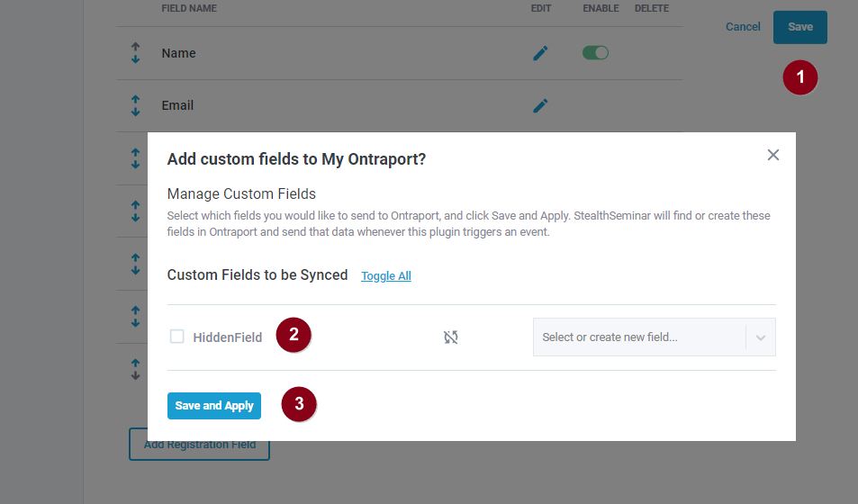Viewport: 858px width, 504px height.
Task: Click reorder arrows on the fifth field row
Action: click(x=136, y=264)
